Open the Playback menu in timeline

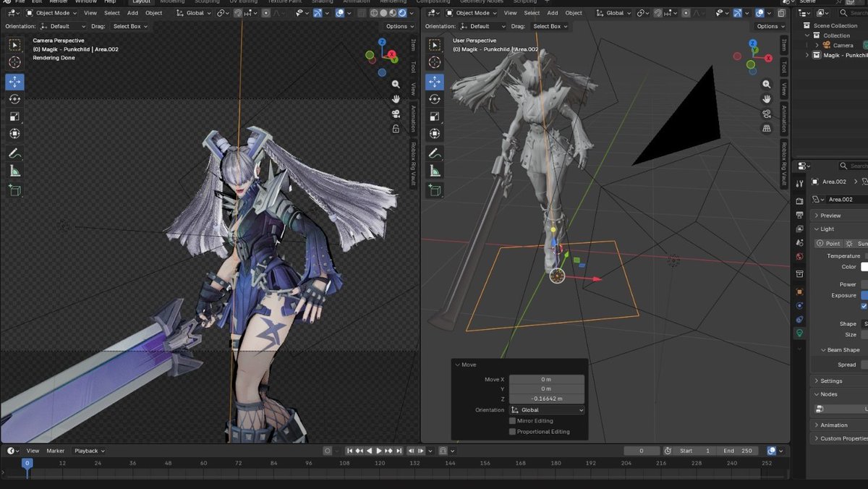(x=89, y=451)
